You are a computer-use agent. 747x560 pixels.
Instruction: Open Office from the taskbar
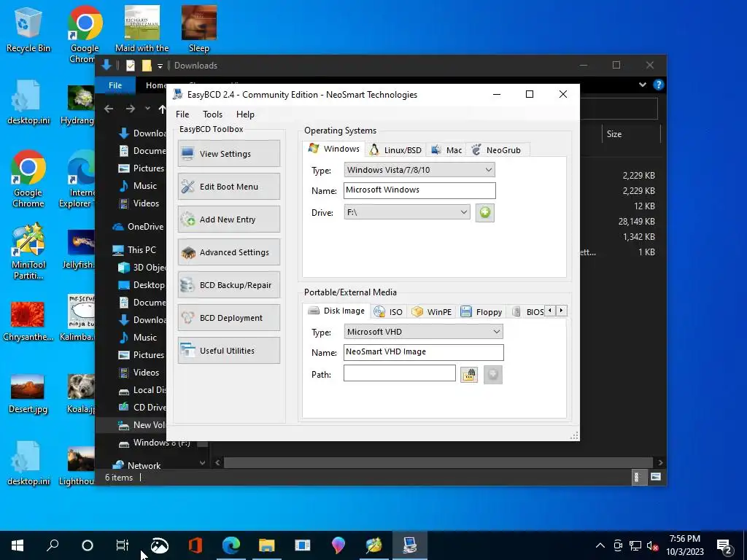pos(196,545)
